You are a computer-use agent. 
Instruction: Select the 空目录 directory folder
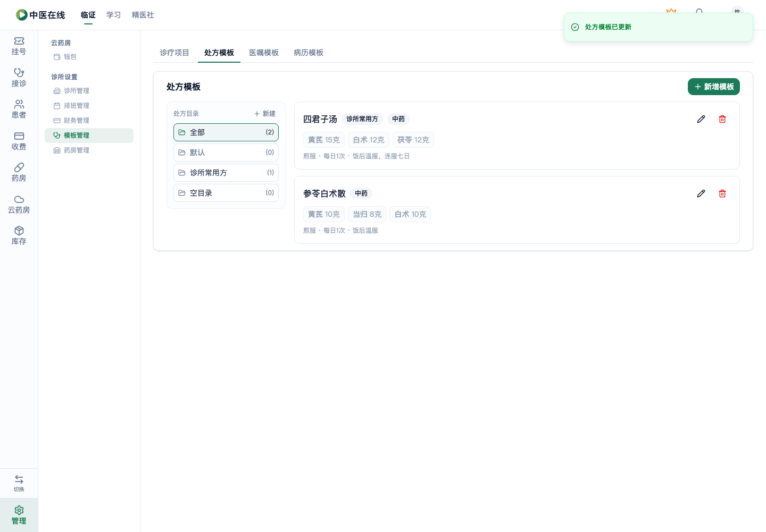coord(226,193)
